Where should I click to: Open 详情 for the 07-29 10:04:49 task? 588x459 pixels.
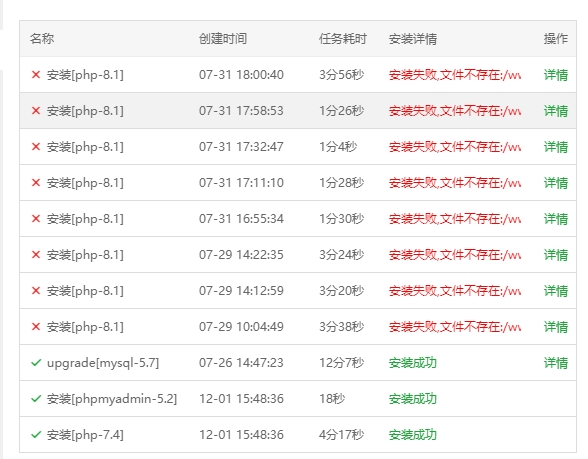pyautogui.click(x=556, y=327)
